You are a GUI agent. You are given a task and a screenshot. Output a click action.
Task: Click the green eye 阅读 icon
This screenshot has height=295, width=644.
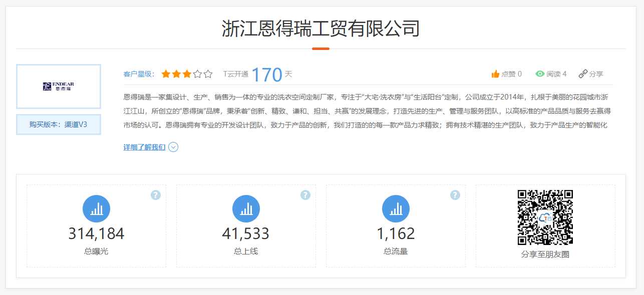(x=540, y=74)
